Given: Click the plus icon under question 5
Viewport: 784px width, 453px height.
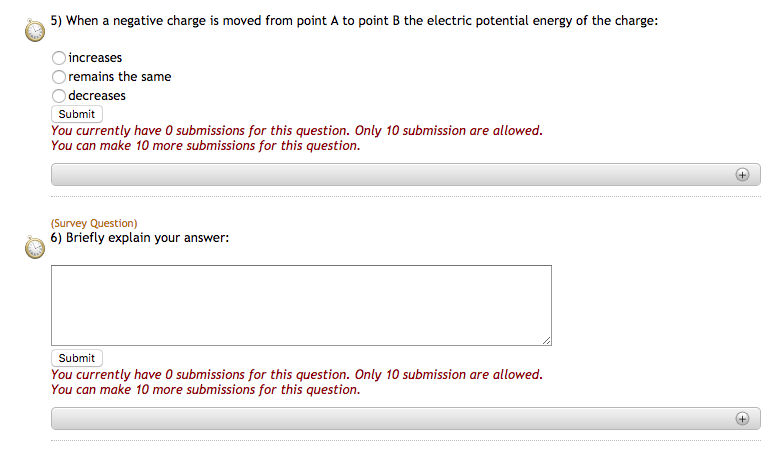Looking at the screenshot, I should 742,174.
